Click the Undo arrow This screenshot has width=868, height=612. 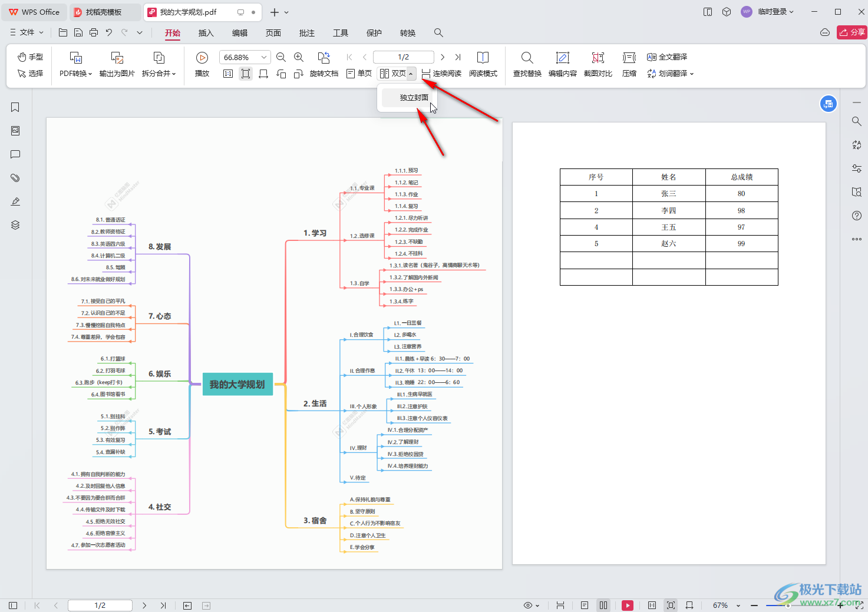pos(109,32)
